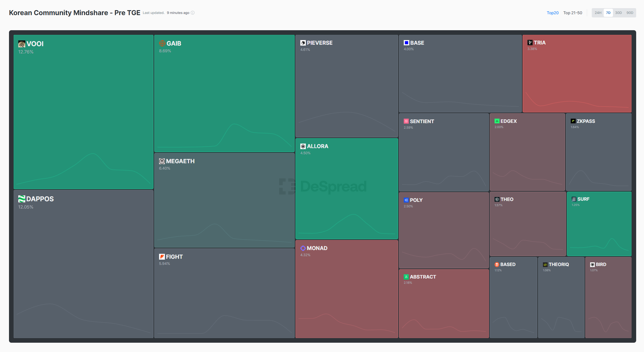
Task: Open the ALLORA project name link
Action: tap(318, 146)
